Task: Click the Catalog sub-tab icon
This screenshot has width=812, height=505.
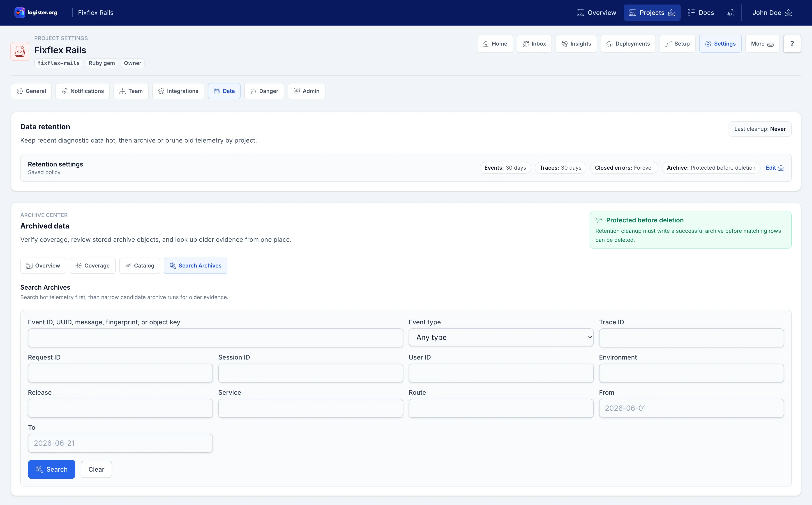Action: (128, 265)
